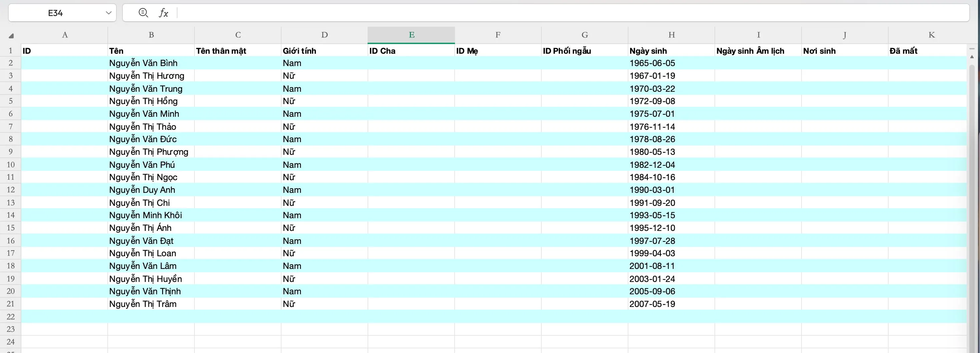Select column E header
The width and height of the screenshot is (980, 353).
(x=411, y=35)
